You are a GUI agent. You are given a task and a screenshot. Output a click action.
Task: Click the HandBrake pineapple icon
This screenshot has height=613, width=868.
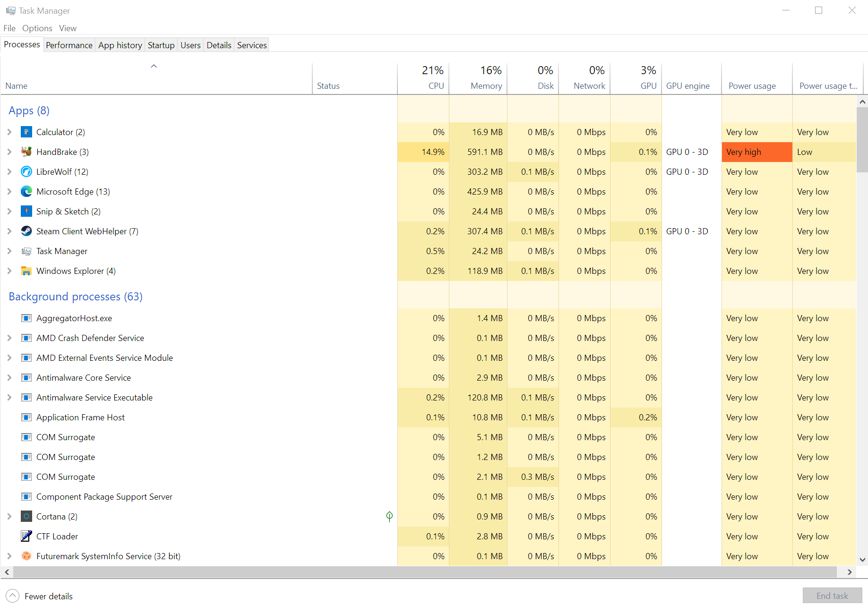click(x=26, y=152)
